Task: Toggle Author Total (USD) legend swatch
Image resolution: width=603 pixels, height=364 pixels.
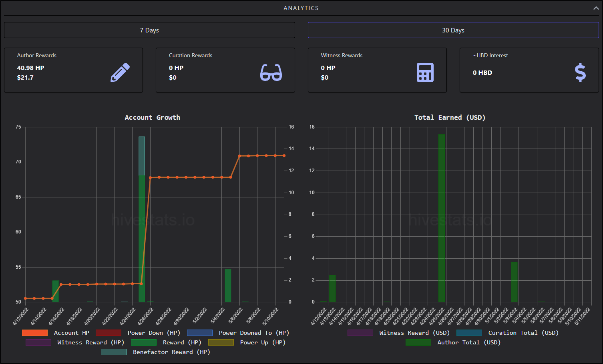Action: (x=418, y=342)
